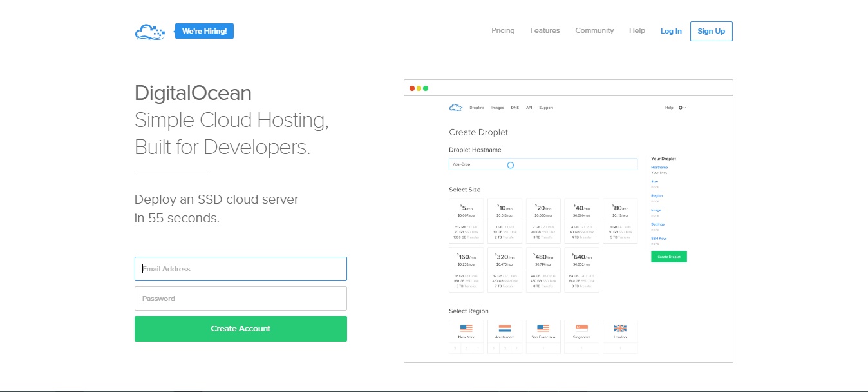
Task: Click the Your Droplet sidebar title
Action: click(664, 159)
